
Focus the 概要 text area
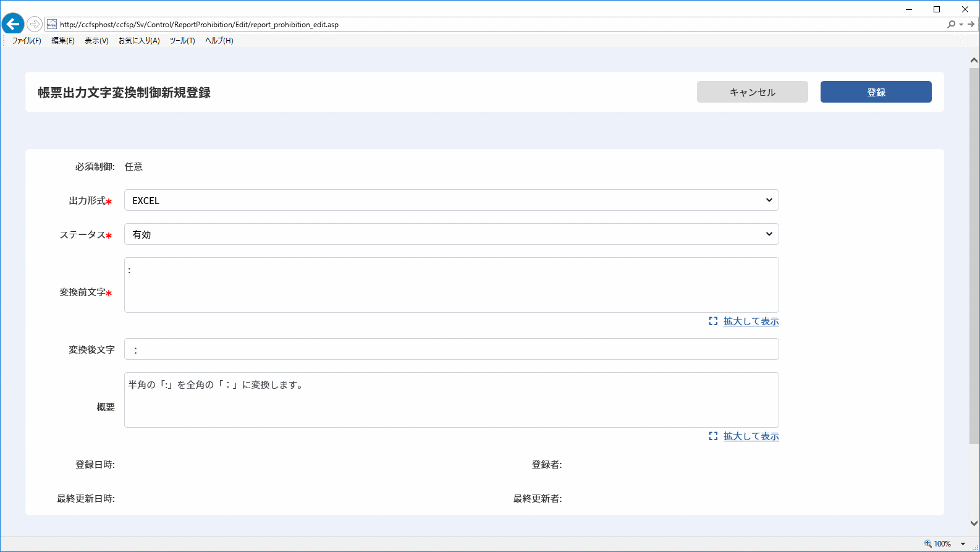point(452,400)
